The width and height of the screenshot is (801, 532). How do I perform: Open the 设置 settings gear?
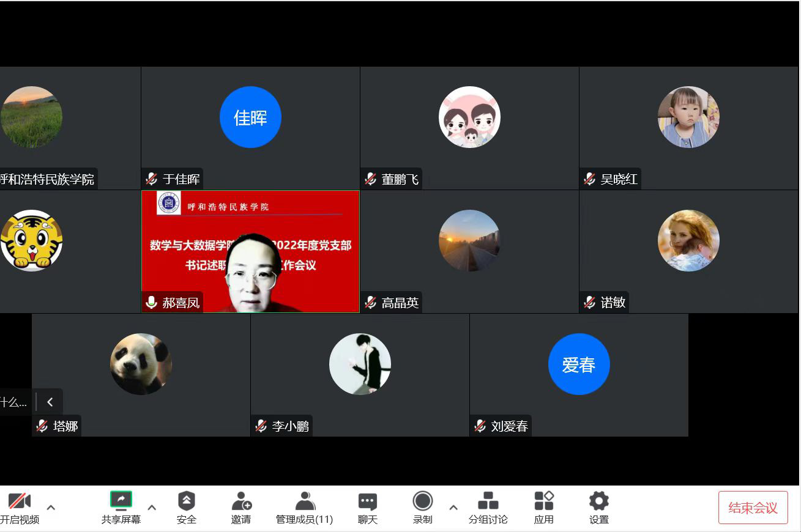(598, 501)
